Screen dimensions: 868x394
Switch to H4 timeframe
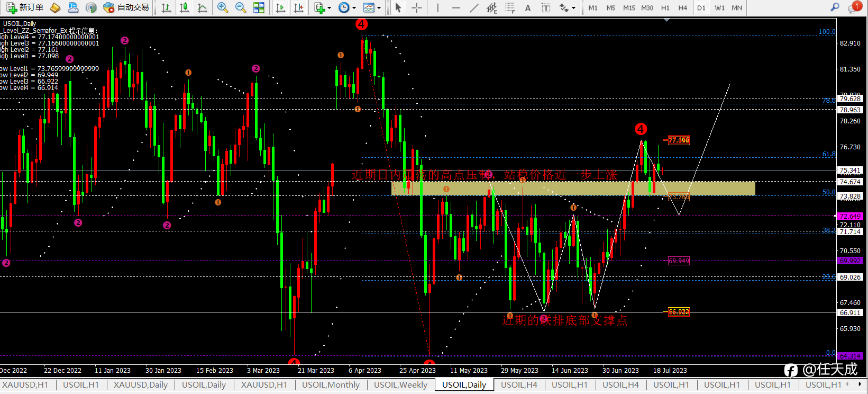pyautogui.click(x=683, y=8)
